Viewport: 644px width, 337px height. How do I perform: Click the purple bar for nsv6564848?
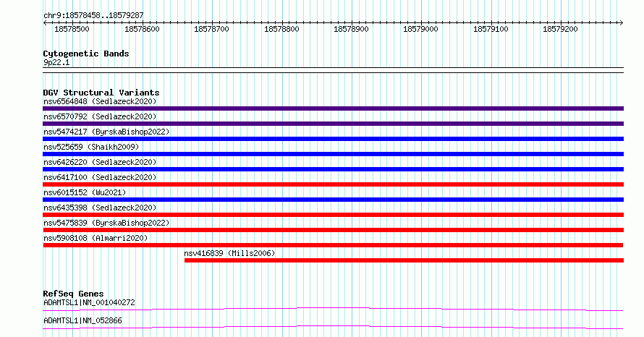tap(333, 108)
